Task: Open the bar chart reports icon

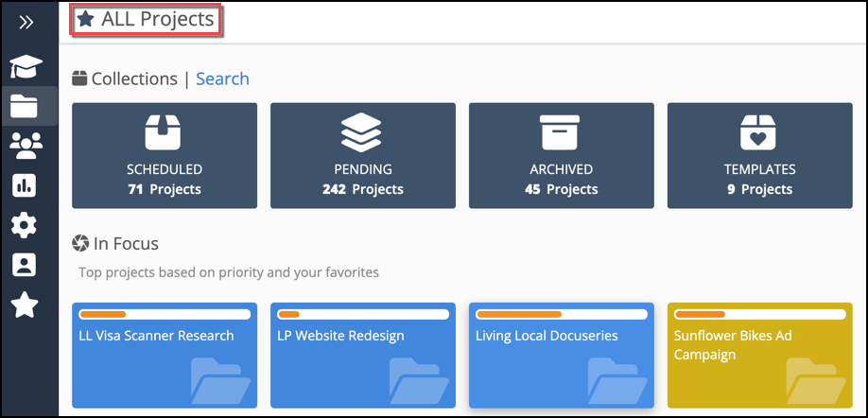Action: tap(25, 185)
